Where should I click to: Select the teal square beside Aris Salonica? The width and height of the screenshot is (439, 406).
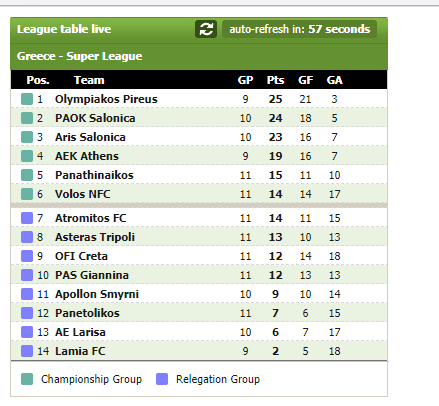(27, 137)
